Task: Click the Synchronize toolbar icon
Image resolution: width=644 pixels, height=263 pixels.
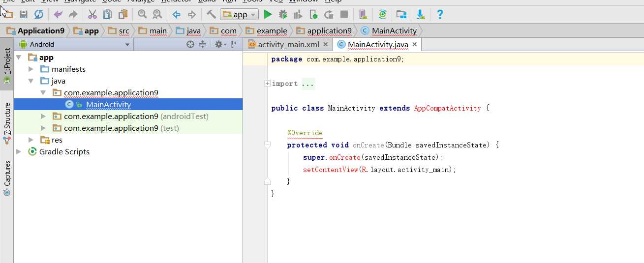Action: 38,14
